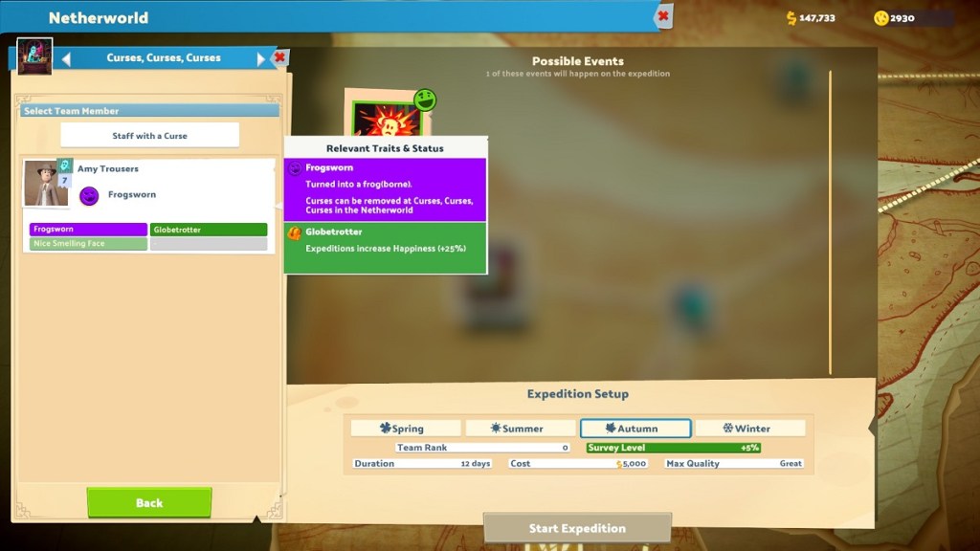Screen dimensions: 980x551
Task: Go to the next location with the right arrow
Action: [260, 59]
